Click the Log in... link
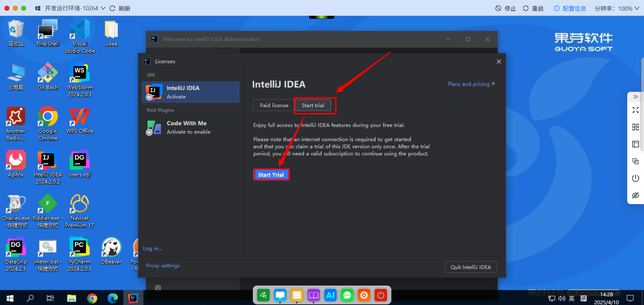Viewport: 644px width, 305px height. (x=152, y=248)
